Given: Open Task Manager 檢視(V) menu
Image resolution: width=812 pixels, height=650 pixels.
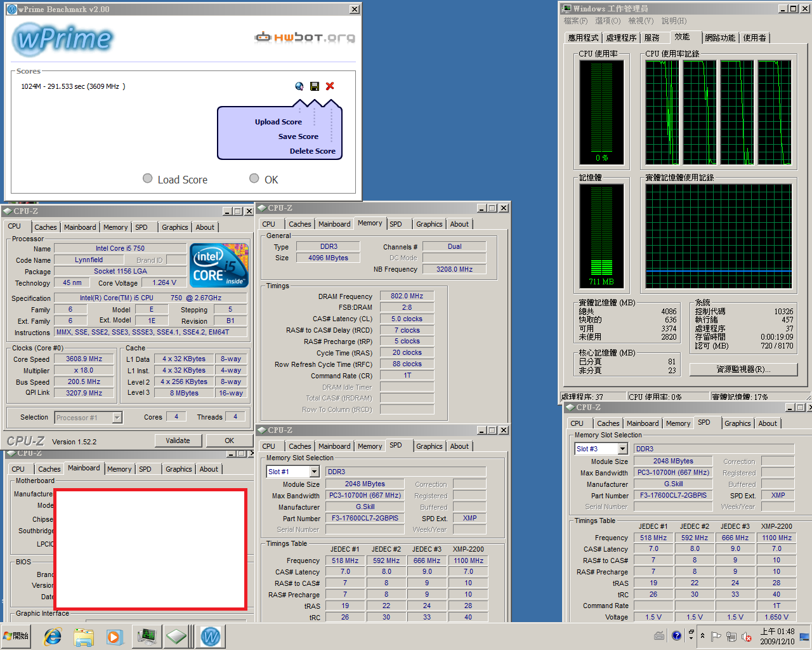Looking at the screenshot, I should (641, 21).
